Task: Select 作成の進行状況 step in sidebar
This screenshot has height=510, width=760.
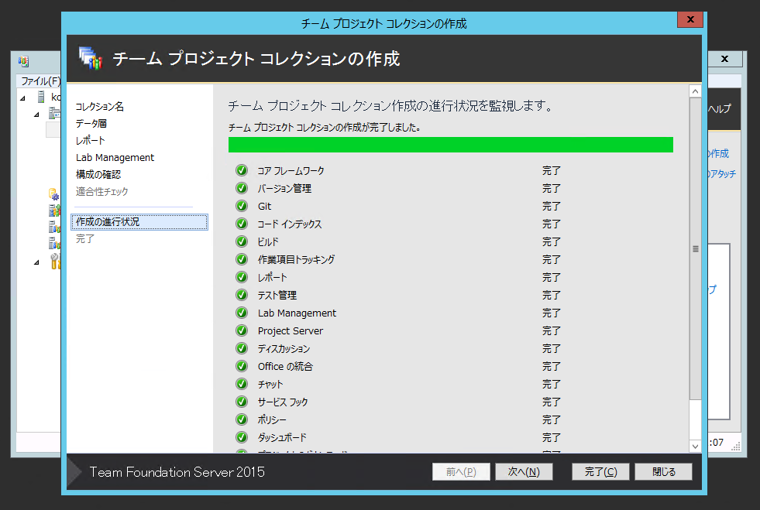Action: point(140,222)
